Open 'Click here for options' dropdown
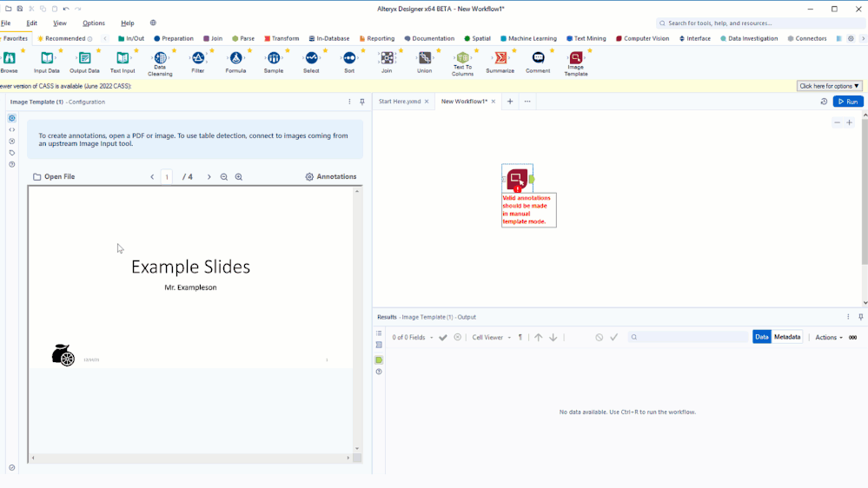This screenshot has width=868, height=488. [x=829, y=86]
